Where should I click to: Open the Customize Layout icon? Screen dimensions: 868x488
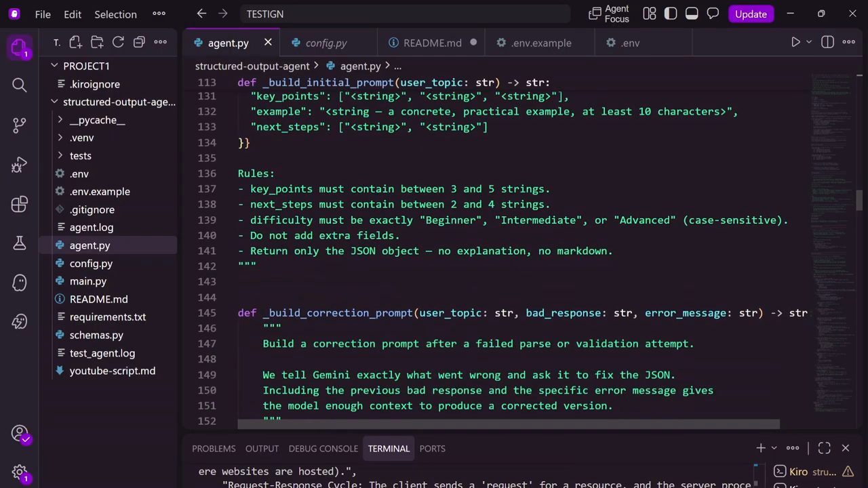649,14
